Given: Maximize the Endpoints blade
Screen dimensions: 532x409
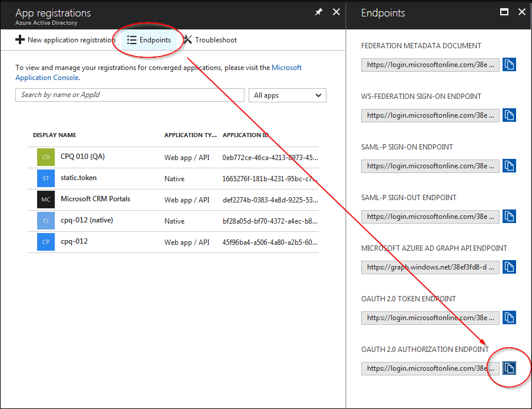Looking at the screenshot, I should tap(504, 12).
